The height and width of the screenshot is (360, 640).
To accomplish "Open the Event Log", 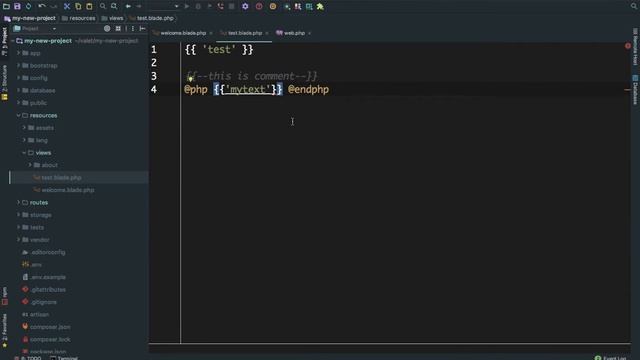I will point(611,358).
